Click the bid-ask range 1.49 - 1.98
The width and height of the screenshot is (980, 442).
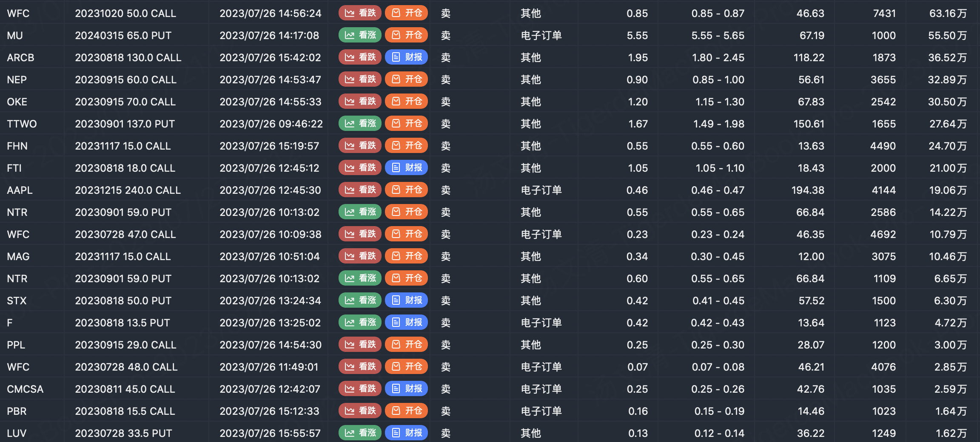719,124
